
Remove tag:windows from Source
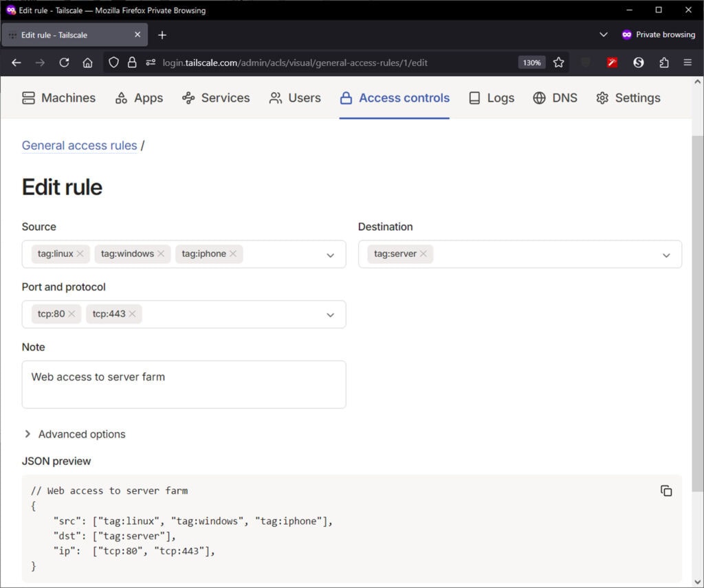pos(161,253)
